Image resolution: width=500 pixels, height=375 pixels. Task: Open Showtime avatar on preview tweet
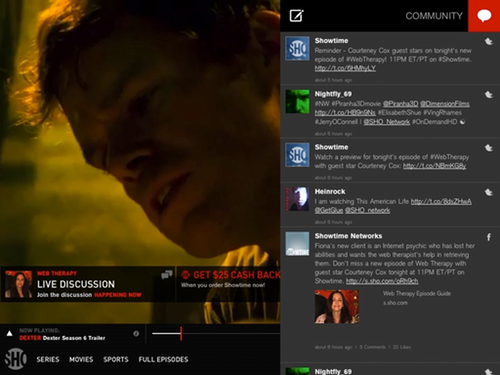tap(297, 155)
